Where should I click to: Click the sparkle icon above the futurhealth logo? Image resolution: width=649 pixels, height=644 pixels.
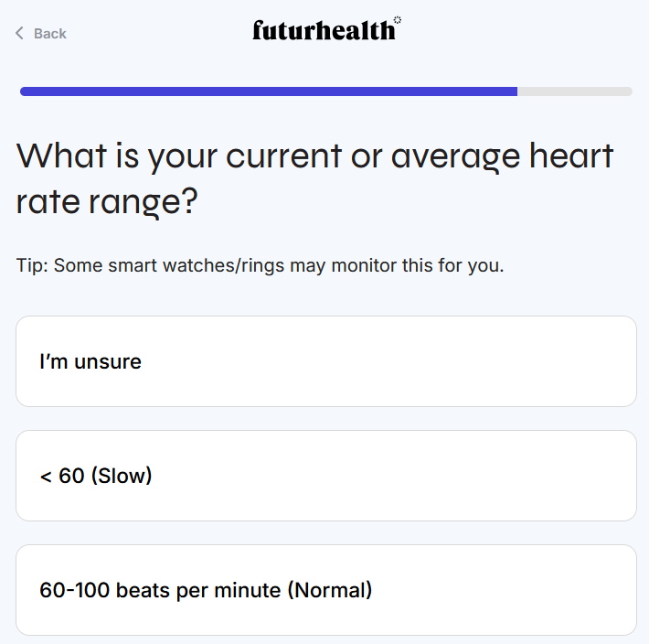coord(398,19)
